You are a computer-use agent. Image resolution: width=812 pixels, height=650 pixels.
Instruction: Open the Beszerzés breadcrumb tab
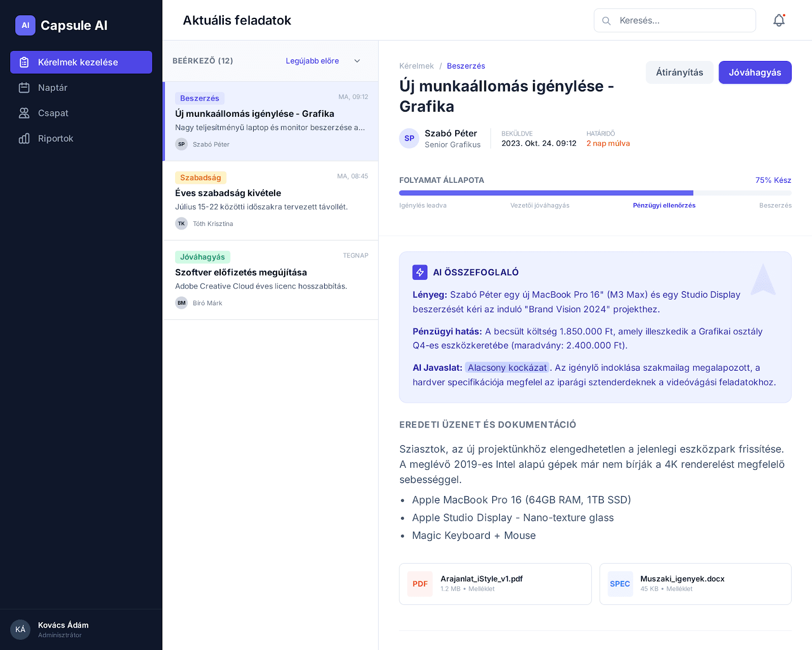click(465, 66)
